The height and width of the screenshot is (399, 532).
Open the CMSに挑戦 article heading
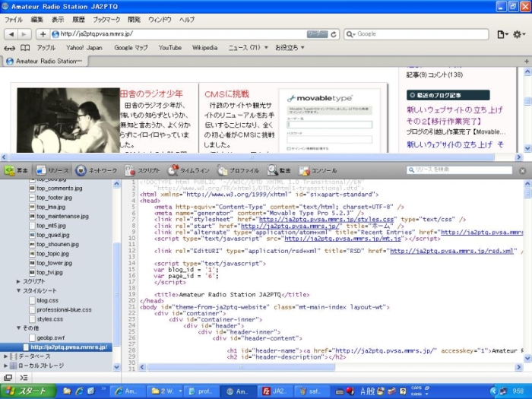226,94
